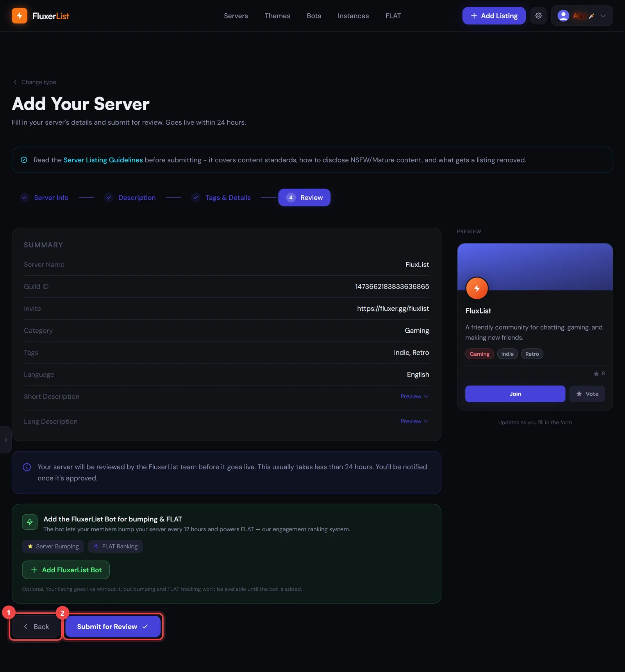
Task: Go to Tags & Details step
Action: coord(221,197)
